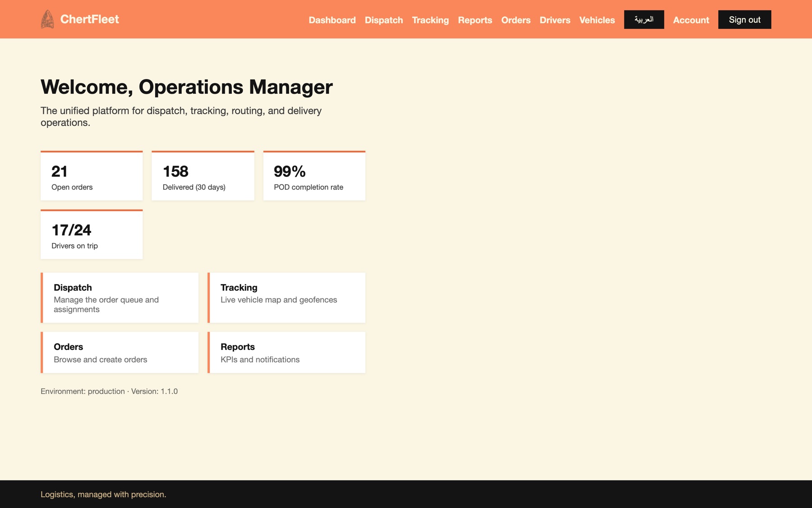This screenshot has width=812, height=508.
Task: Open Tracking in the top navigation
Action: coord(430,20)
